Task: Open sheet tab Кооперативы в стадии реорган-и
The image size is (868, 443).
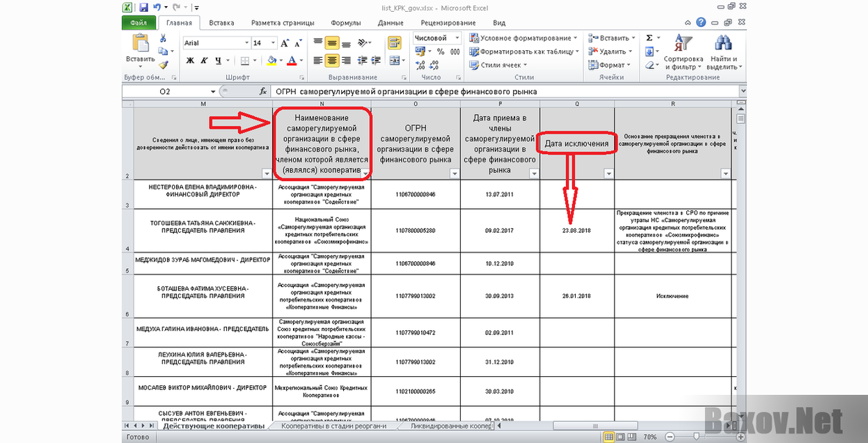Action: [333, 426]
